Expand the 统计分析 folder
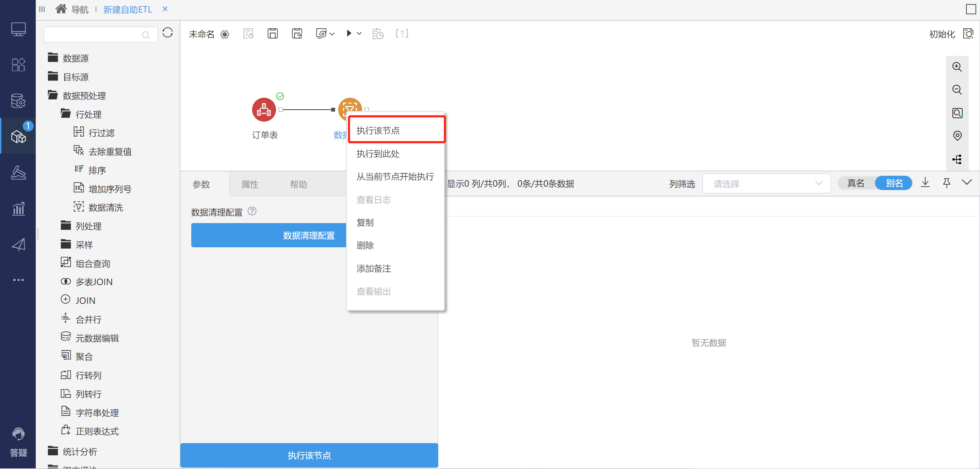Image resolution: width=980 pixels, height=469 pixels. coord(73,451)
